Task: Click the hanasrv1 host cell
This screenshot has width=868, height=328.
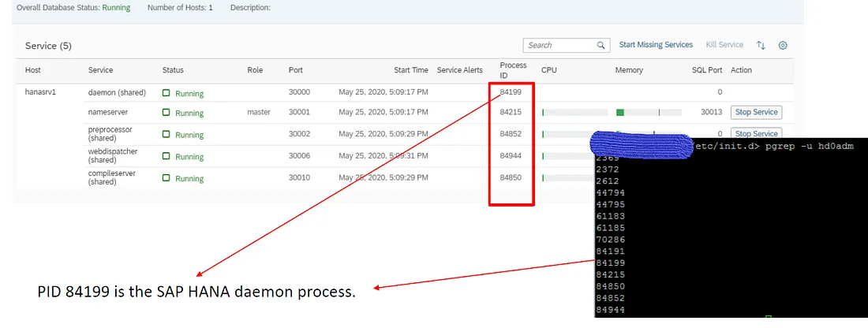Action: coord(40,92)
